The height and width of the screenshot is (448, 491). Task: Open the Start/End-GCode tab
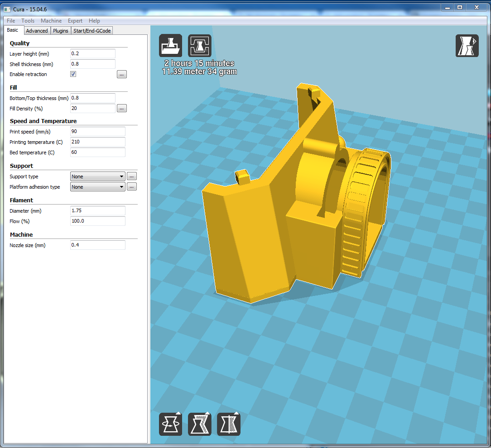pos(92,31)
